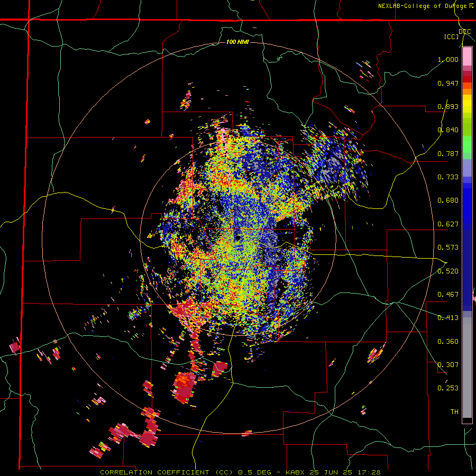Click the 100 NMI range ring label
The image size is (476, 476).
237,42
